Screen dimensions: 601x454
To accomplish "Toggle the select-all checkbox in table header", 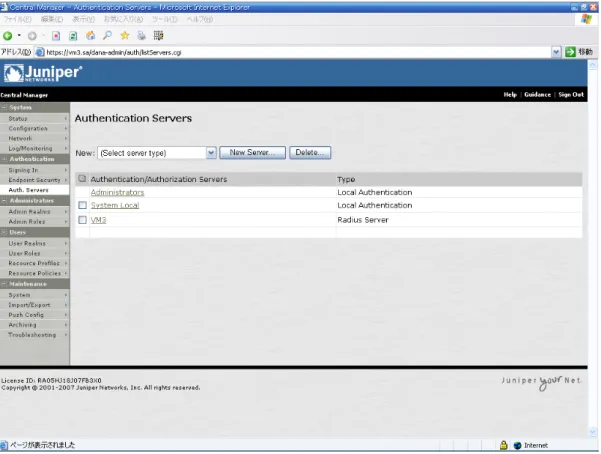I will click(x=82, y=178).
